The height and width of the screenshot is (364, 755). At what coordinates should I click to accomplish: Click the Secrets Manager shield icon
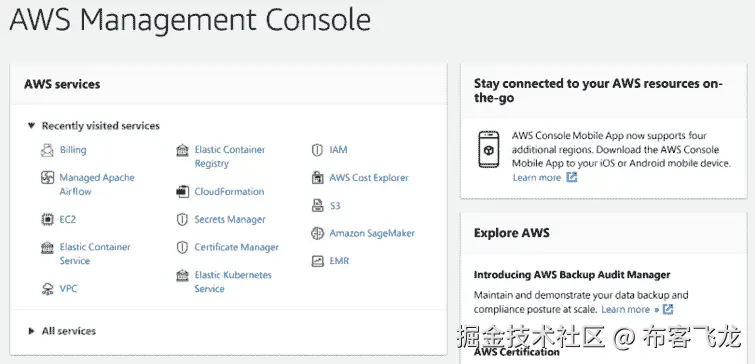(x=182, y=220)
